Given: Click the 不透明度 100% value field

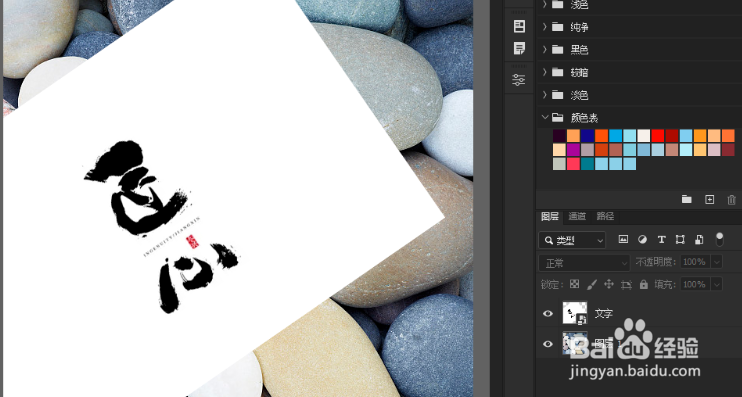Looking at the screenshot, I should point(695,262).
